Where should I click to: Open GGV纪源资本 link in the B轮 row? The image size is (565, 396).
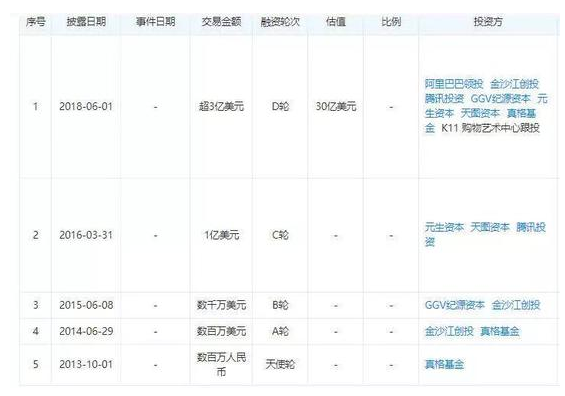tap(454, 305)
